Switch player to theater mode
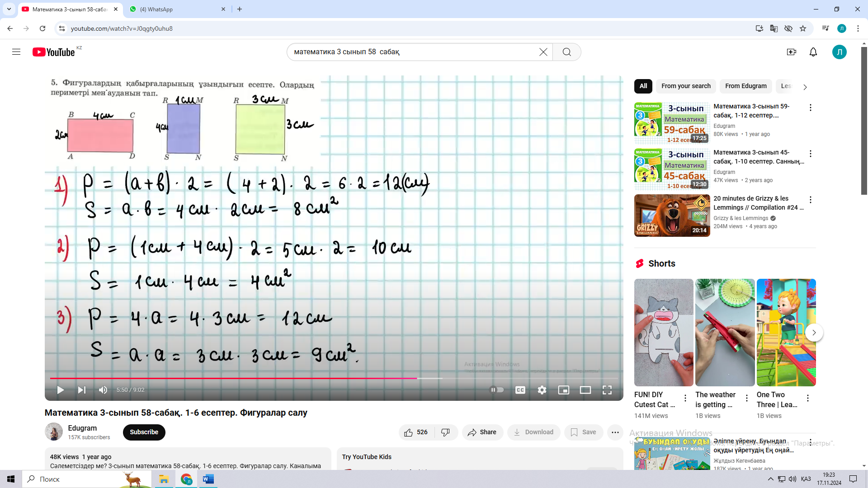 tap(585, 390)
